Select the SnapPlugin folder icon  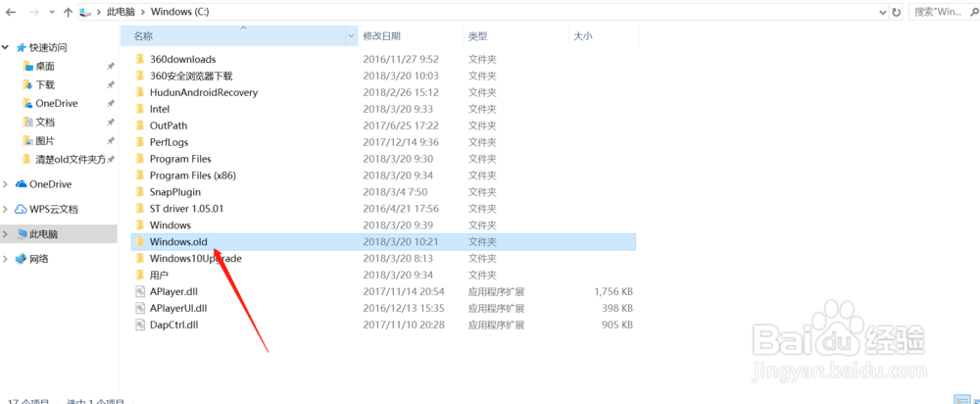tap(140, 191)
